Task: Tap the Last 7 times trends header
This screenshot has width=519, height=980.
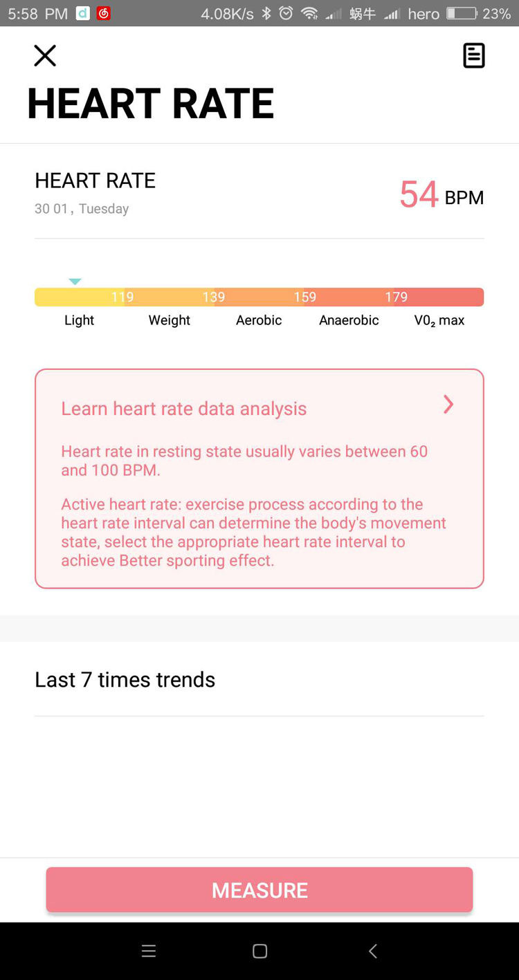Action: (125, 680)
